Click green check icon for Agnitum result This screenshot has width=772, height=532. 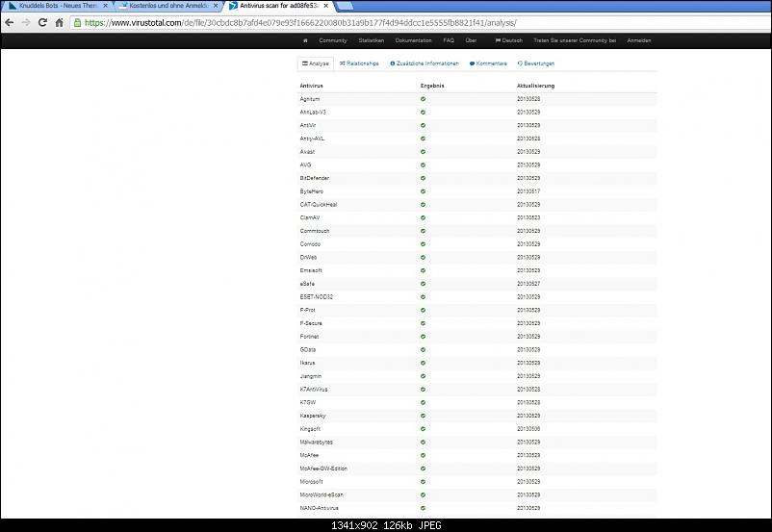[423, 99]
